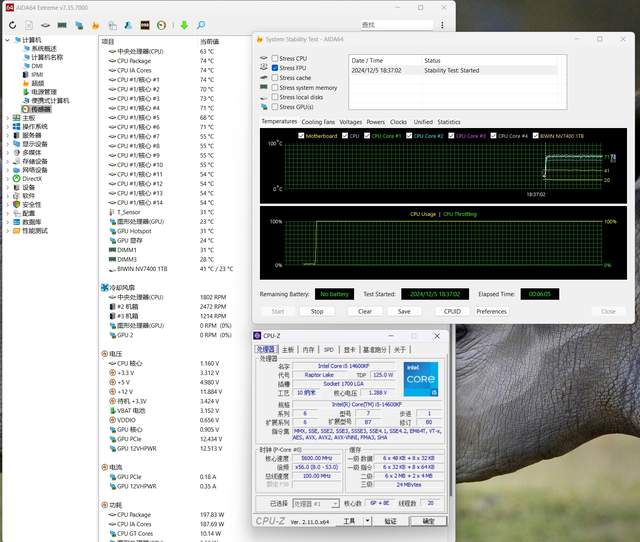The height and width of the screenshot is (542, 640).
Task: Open the 内存 tab in CPU-Z
Action: (x=308, y=350)
